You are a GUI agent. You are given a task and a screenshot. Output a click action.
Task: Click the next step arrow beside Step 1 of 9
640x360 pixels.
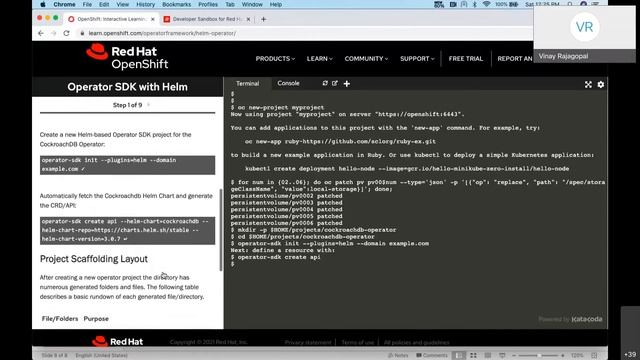[149, 105]
